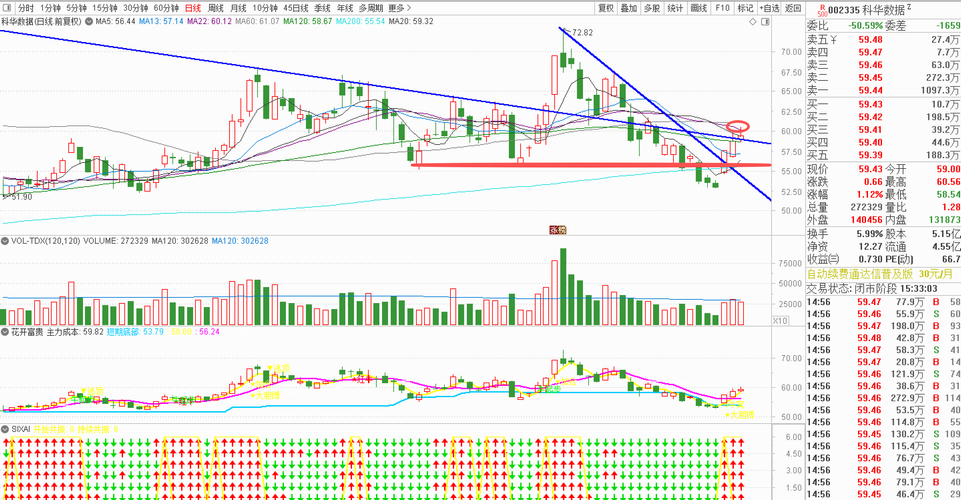Click the R500 margin badge

[x=822, y=10]
